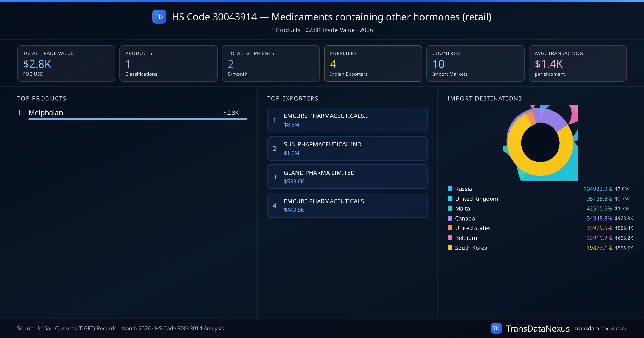Select the Total Trade Value card
This screenshot has height=338, width=644.
(66, 63)
